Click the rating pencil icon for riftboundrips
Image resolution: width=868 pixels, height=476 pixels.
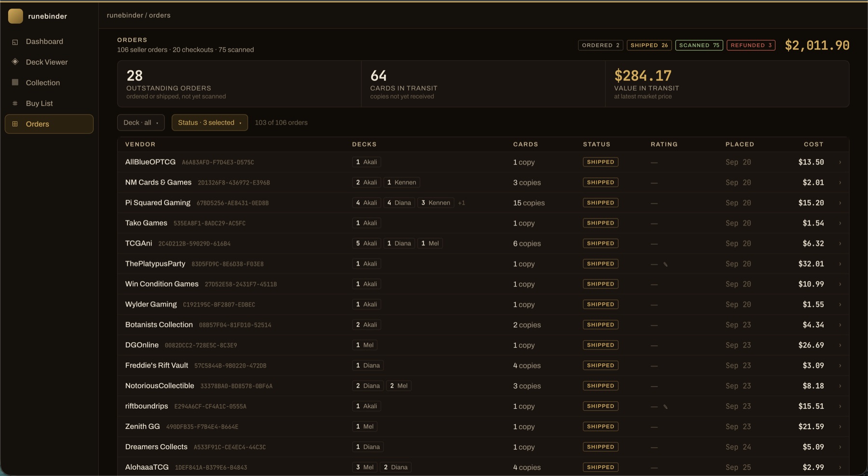coord(665,407)
